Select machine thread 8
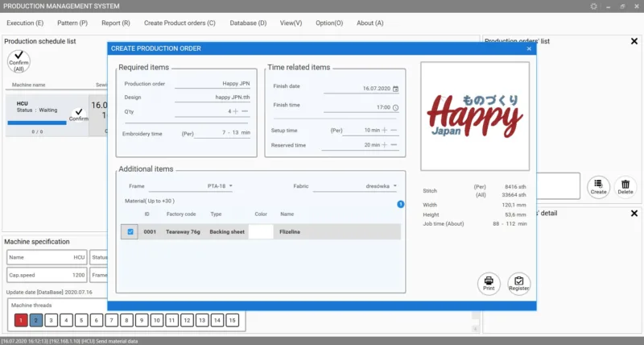Screen dimensions: 644x345 (x=126, y=320)
